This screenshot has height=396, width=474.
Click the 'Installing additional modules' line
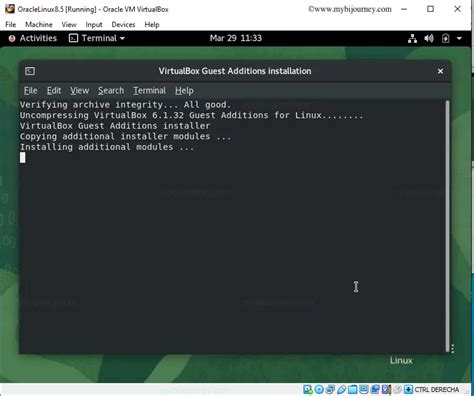(x=107, y=147)
